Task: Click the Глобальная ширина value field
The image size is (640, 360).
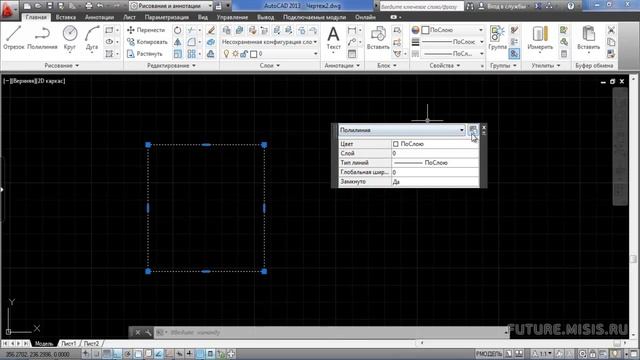Action: pyautogui.click(x=435, y=172)
